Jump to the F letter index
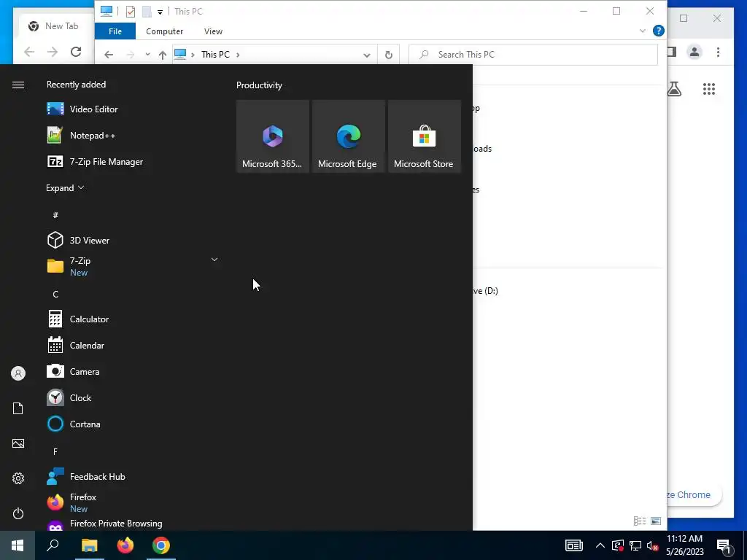747x560 pixels. click(55, 451)
